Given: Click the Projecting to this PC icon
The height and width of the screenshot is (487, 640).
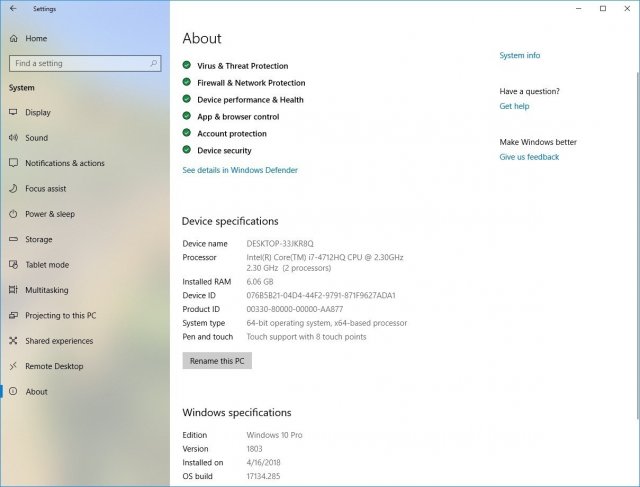Looking at the screenshot, I should point(13,315).
